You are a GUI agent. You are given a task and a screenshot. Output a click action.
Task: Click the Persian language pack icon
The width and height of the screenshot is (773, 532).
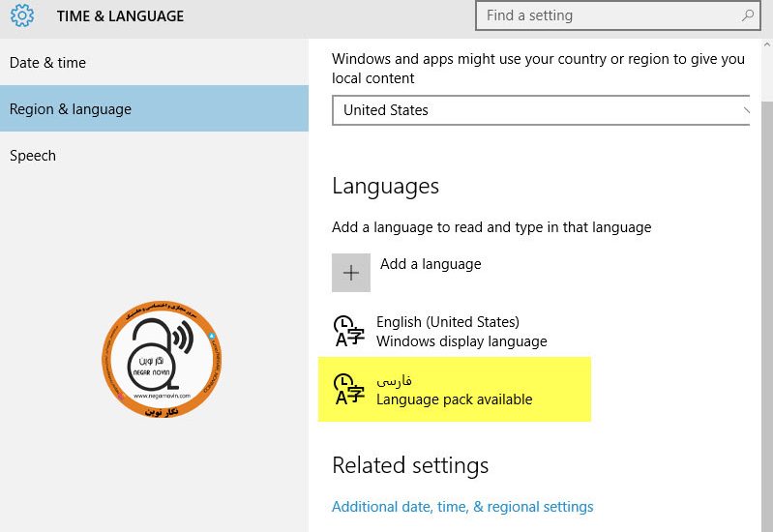click(x=349, y=390)
